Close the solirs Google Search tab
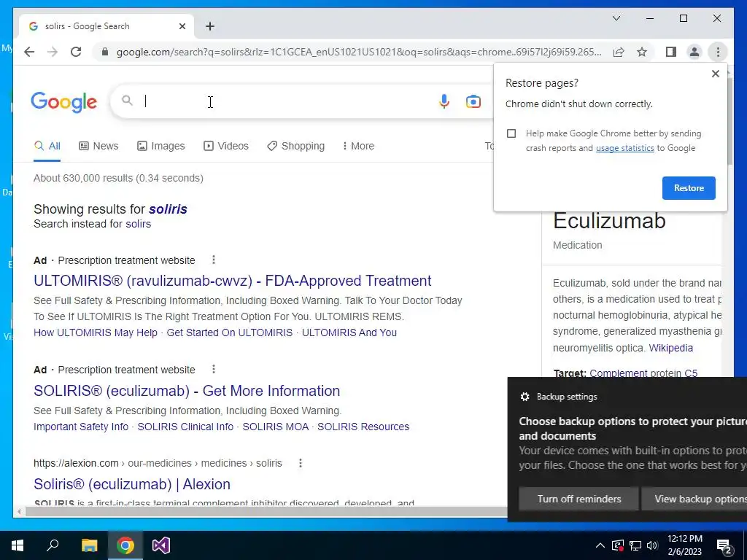The image size is (747, 560). tap(182, 26)
